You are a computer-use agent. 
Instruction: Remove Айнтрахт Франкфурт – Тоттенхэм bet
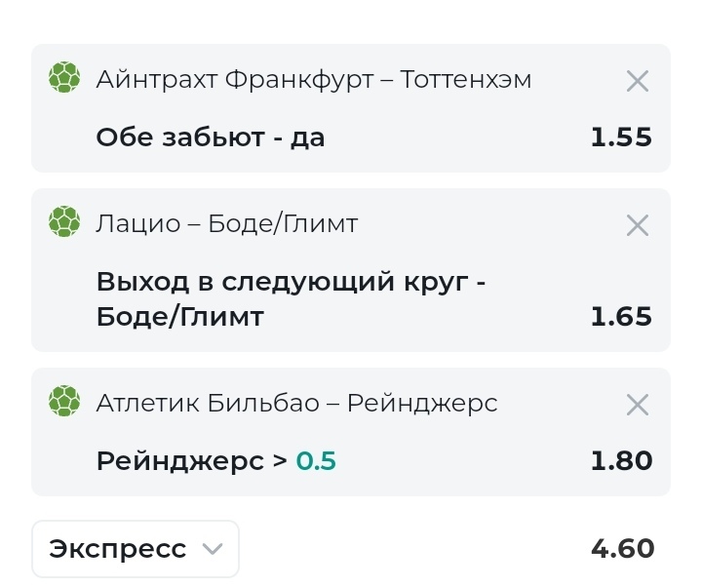coord(638,81)
